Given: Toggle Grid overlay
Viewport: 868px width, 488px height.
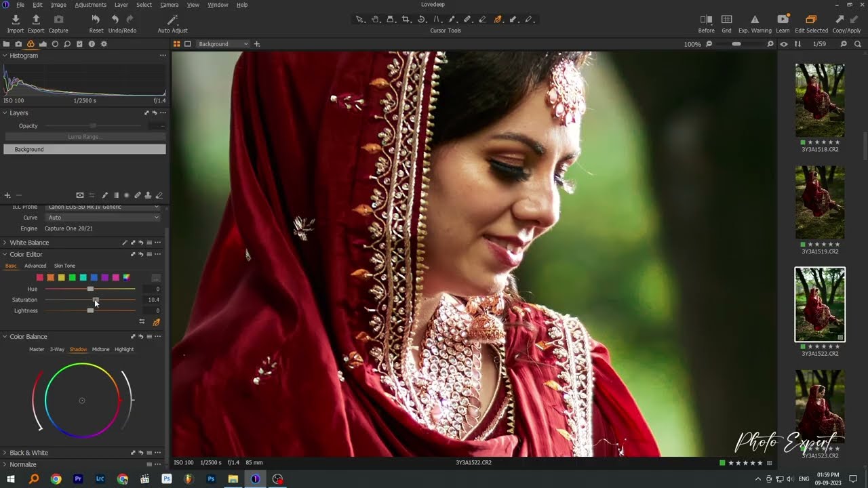Looking at the screenshot, I should point(726,20).
